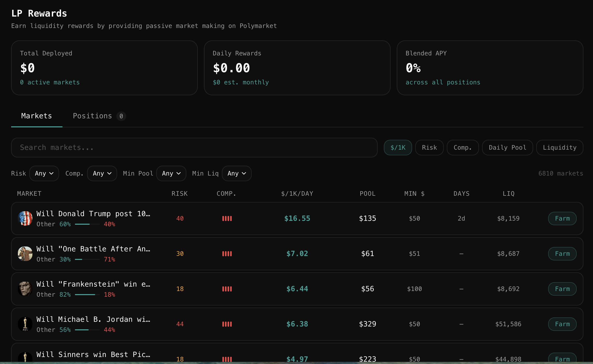The width and height of the screenshot is (593, 364).
Task: Click the One Battle After Another market thumbnail
Action: (x=25, y=254)
